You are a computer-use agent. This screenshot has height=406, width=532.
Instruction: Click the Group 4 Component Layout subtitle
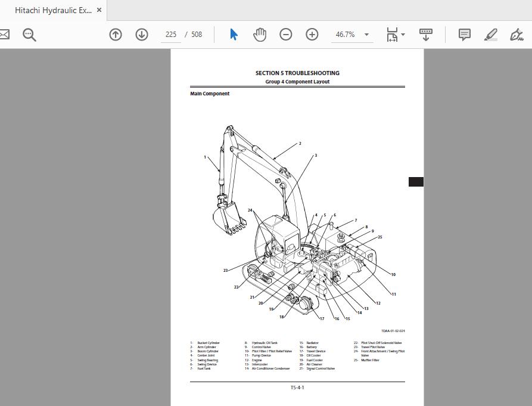click(x=297, y=82)
